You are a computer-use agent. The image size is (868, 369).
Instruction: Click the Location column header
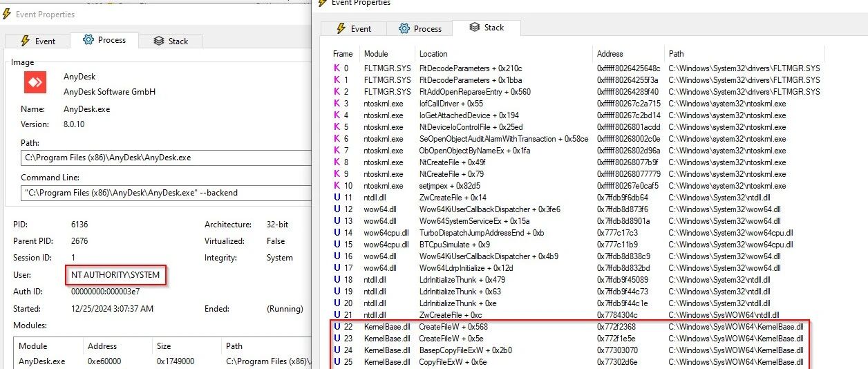(433, 53)
